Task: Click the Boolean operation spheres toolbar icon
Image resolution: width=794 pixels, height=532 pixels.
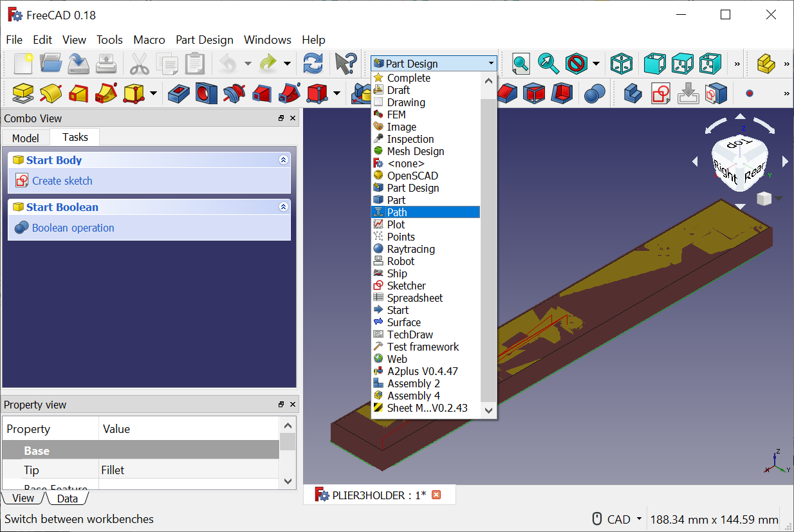Action: 594,94
